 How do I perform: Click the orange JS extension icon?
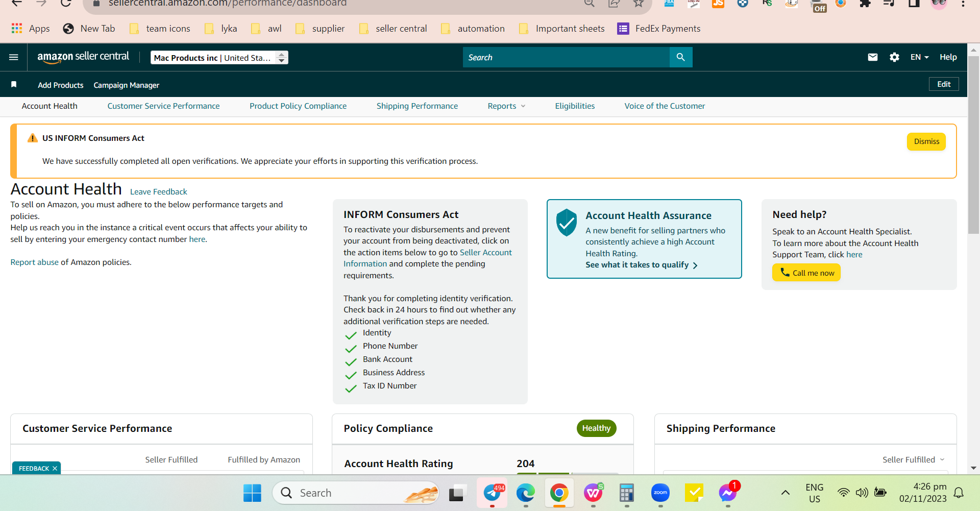click(718, 4)
